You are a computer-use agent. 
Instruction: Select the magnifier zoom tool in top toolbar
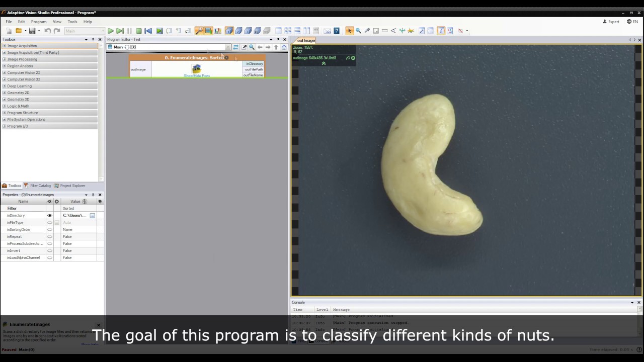coord(358,31)
